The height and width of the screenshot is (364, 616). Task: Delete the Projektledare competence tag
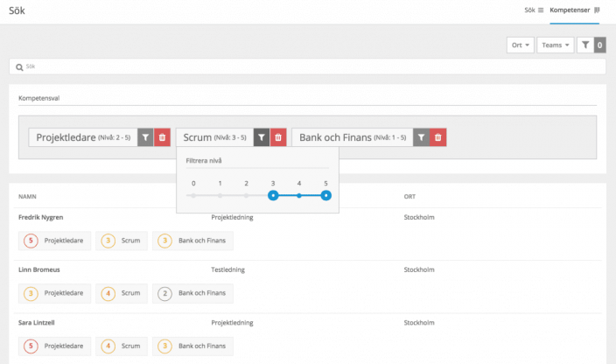(x=162, y=137)
